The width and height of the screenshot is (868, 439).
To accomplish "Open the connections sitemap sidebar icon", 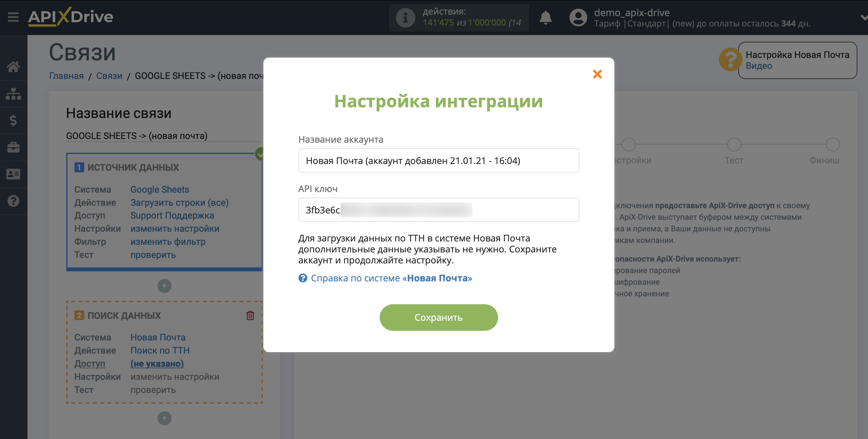I will [13, 94].
